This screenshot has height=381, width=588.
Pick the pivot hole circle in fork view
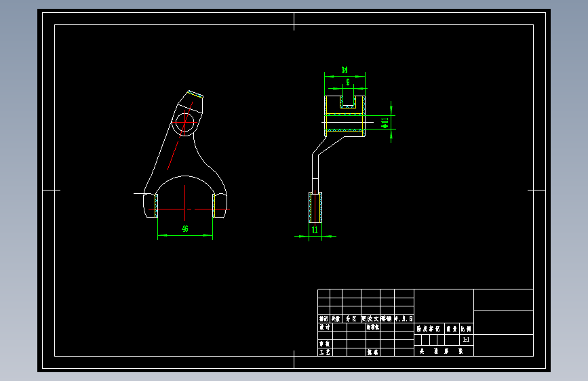click(185, 122)
